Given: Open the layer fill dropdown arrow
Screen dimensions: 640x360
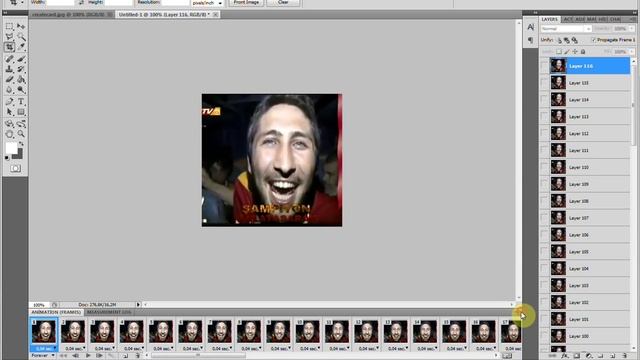Looking at the screenshot, I should point(631,52).
